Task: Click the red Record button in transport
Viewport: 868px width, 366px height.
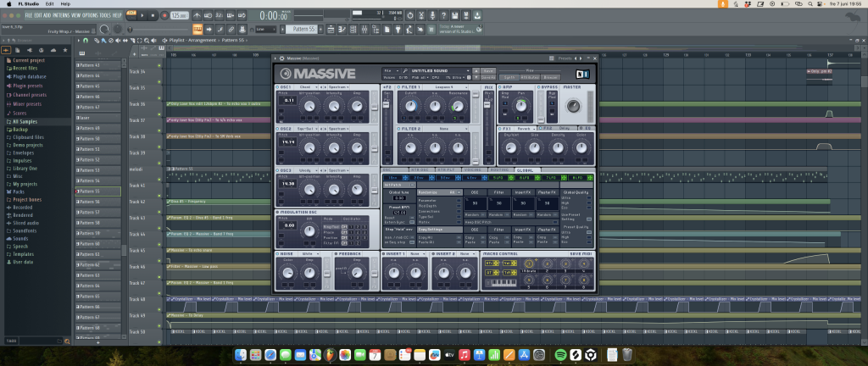Action: (163, 15)
